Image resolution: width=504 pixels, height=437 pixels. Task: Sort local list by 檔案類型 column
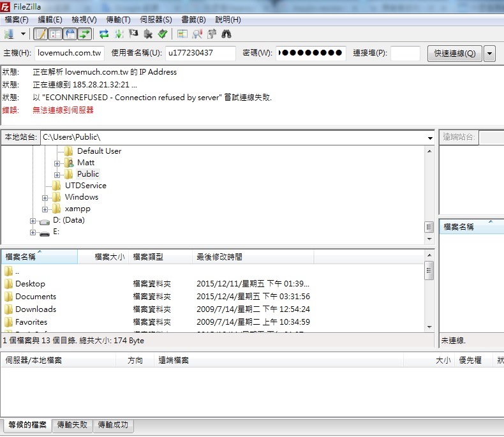coord(160,256)
